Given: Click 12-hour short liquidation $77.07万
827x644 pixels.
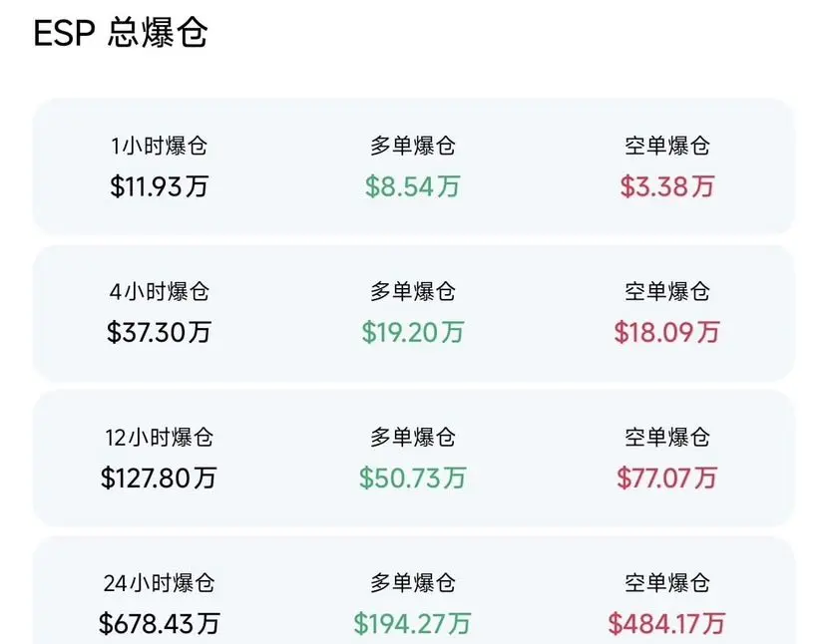Looking at the screenshot, I should (667, 478).
